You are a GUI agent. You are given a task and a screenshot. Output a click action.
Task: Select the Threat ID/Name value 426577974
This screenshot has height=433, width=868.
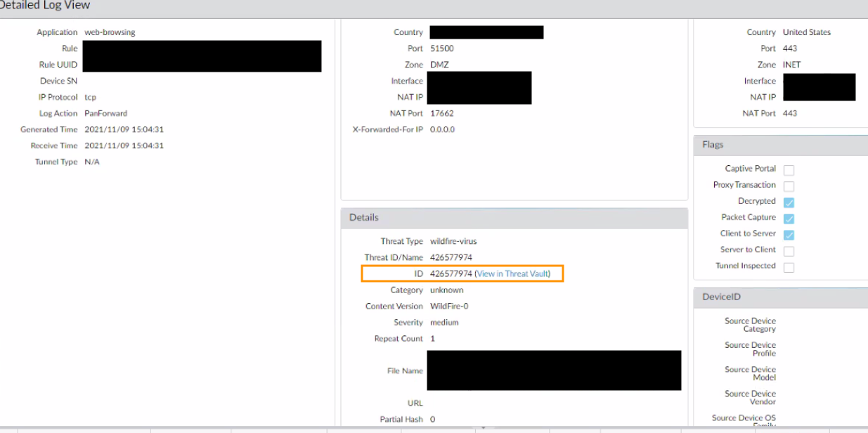pyautogui.click(x=451, y=257)
